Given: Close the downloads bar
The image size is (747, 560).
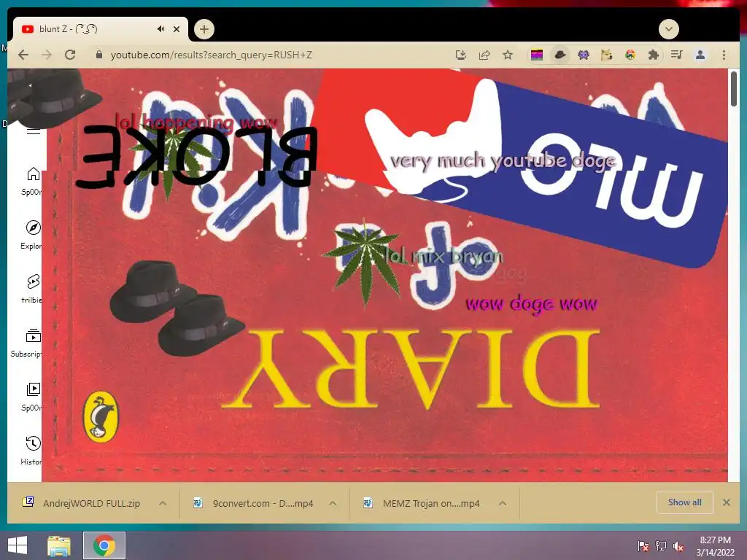Looking at the screenshot, I should pos(726,502).
